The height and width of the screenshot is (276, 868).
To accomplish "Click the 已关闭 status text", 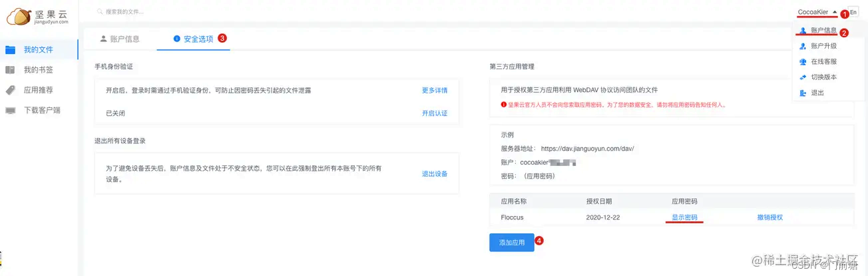I will pos(115,113).
